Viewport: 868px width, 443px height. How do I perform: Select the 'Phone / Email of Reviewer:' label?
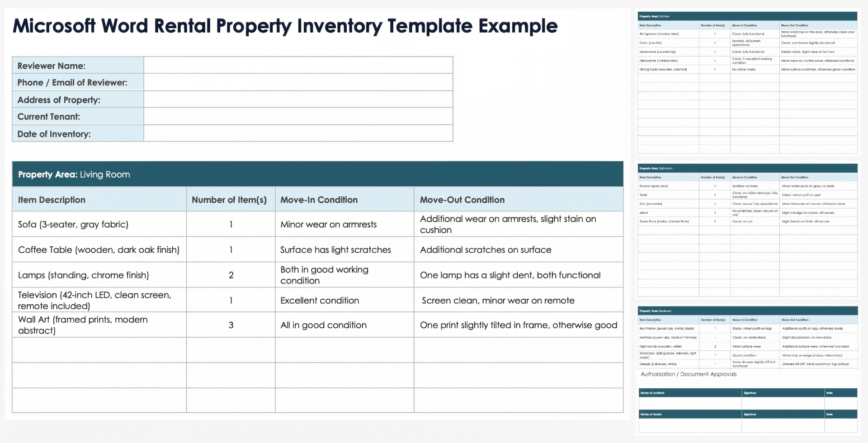click(72, 82)
